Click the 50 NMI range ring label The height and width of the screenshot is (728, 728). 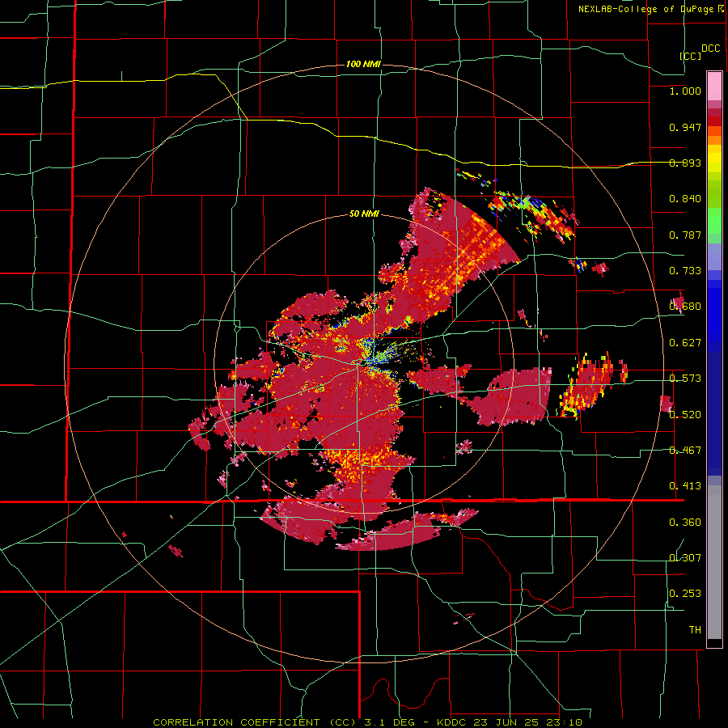pos(364,214)
